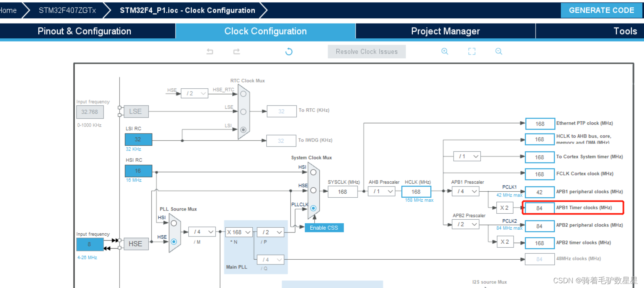Select HSE in System Clock Mux
The width and height of the screenshot is (644, 288).
click(313, 190)
